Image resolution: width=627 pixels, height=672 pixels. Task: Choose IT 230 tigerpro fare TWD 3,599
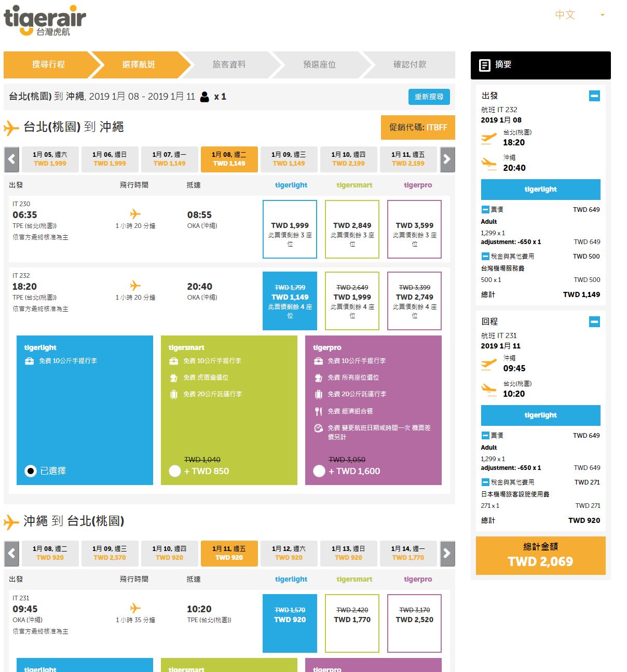[414, 229]
